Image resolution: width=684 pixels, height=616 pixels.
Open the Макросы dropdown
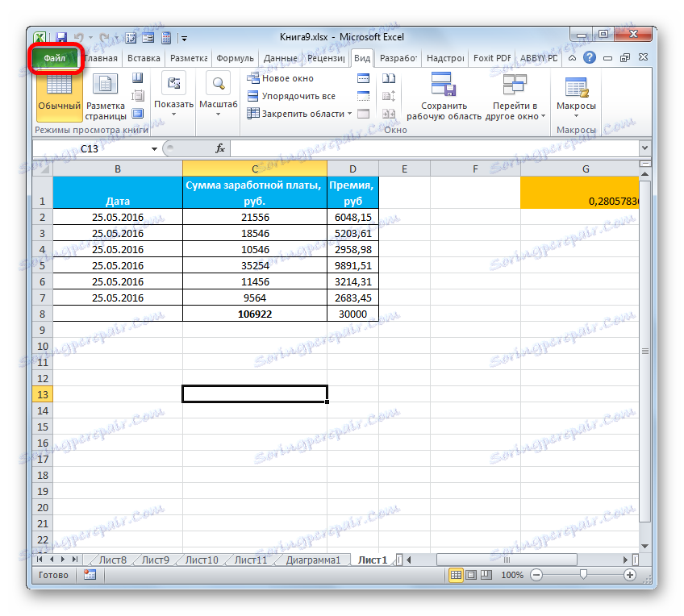pyautogui.click(x=576, y=98)
